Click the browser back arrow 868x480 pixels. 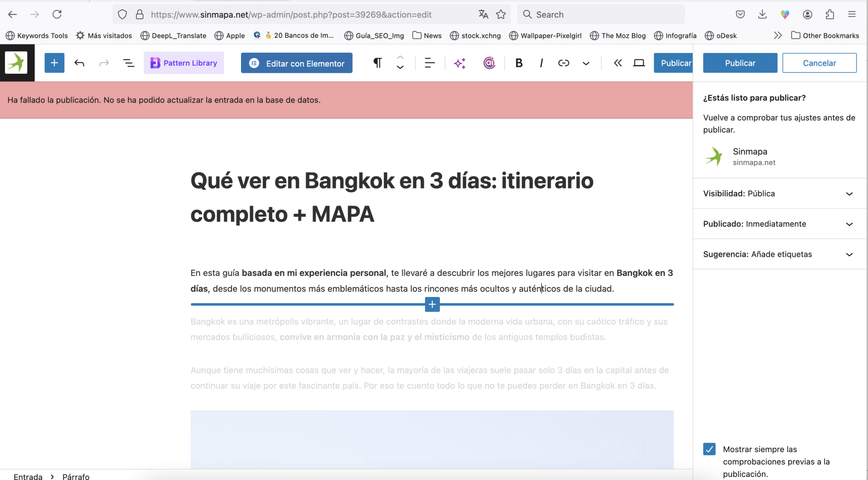coord(12,15)
